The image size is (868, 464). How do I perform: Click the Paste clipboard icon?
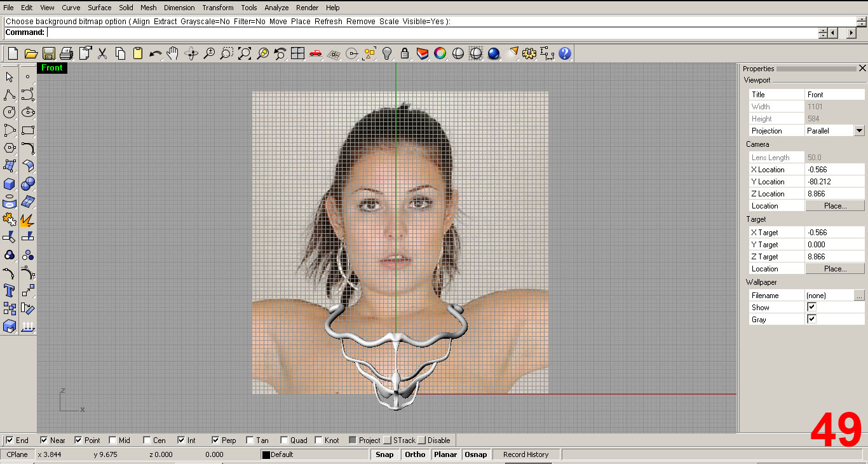[x=137, y=53]
